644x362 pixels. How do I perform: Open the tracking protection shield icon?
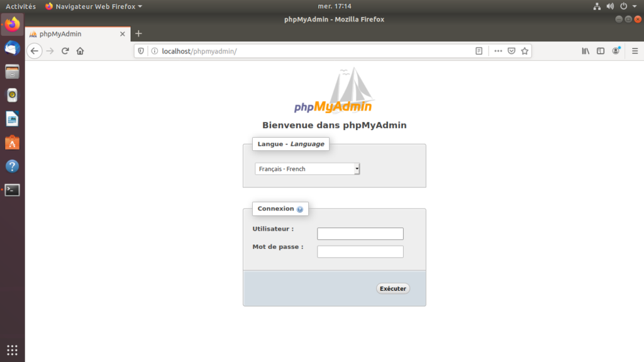point(140,51)
